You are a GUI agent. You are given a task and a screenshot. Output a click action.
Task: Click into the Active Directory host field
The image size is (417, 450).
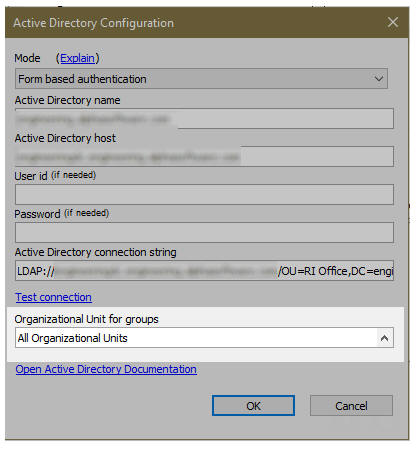coord(204,156)
